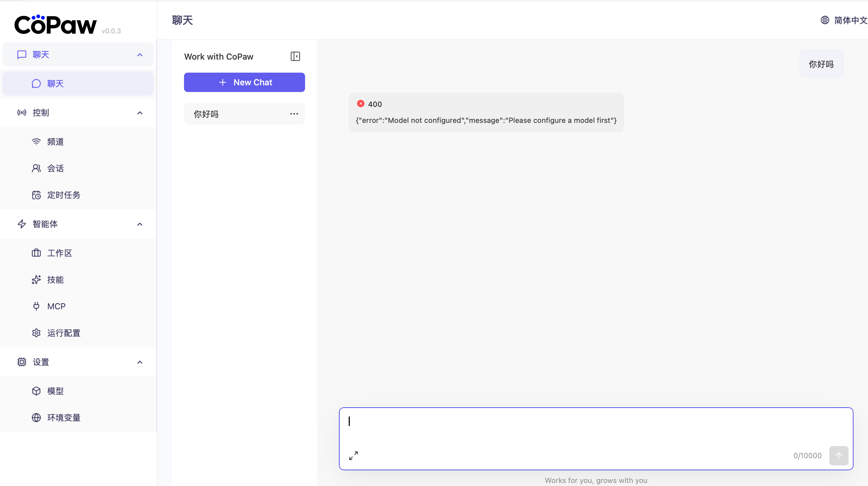Click the MCP plug icon
Viewport: 868px width, 486px height.
coord(36,306)
